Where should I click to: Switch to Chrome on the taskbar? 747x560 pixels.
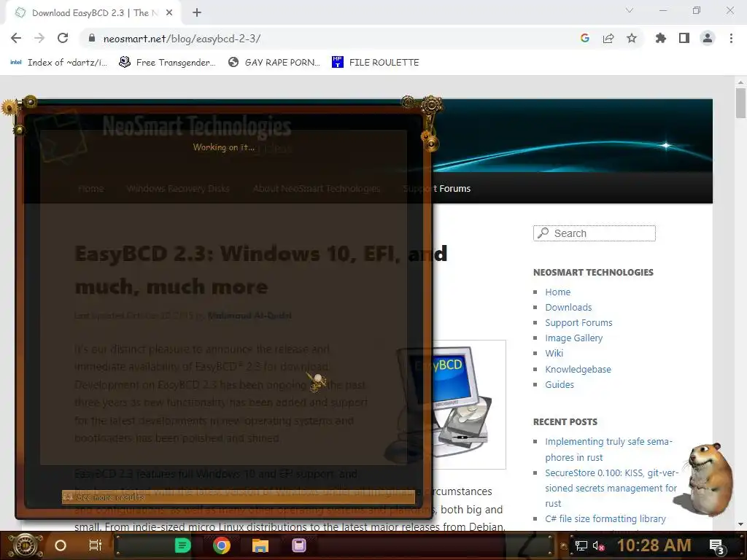point(222,545)
